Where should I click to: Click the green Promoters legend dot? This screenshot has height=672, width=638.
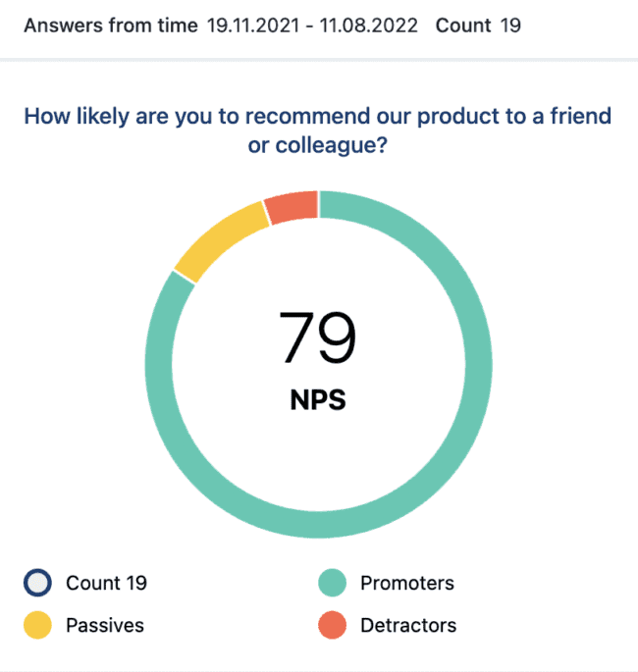pos(333,583)
